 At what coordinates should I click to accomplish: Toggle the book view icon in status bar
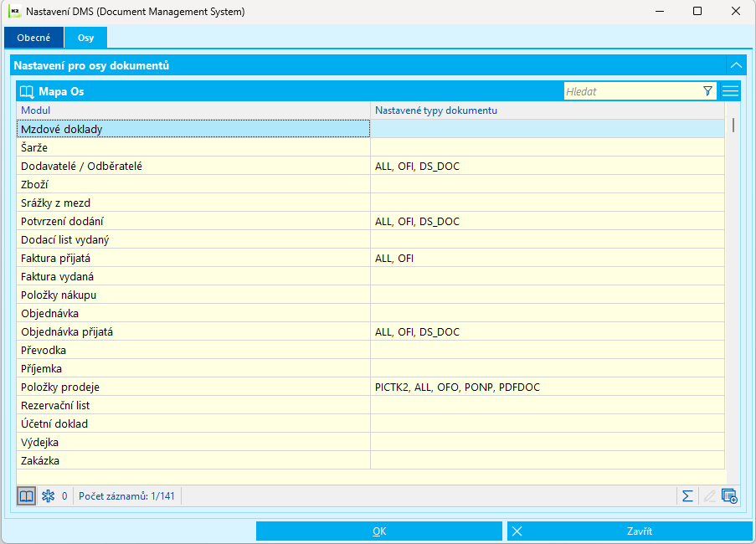(x=26, y=495)
